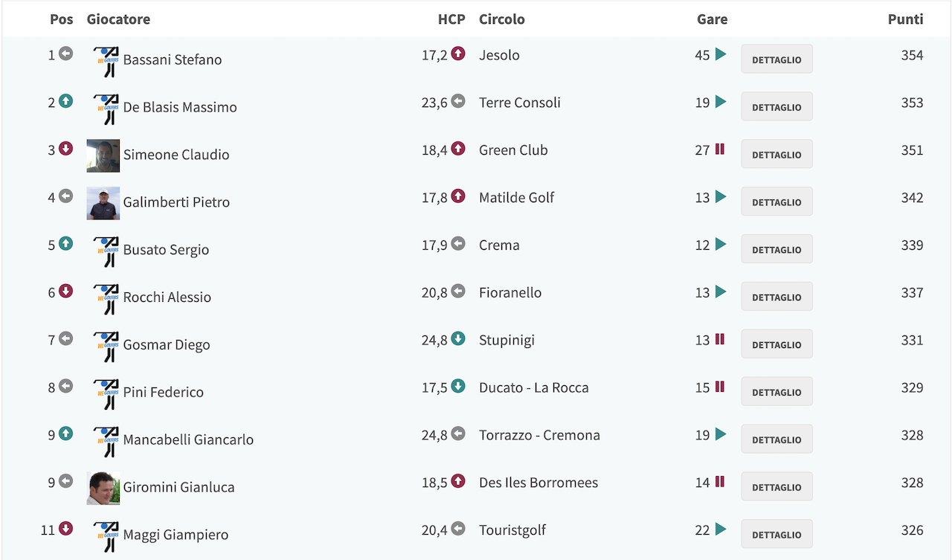The width and height of the screenshot is (952, 560).
Task: Open Giromini Gianluca's profile photo
Action: coord(103,488)
